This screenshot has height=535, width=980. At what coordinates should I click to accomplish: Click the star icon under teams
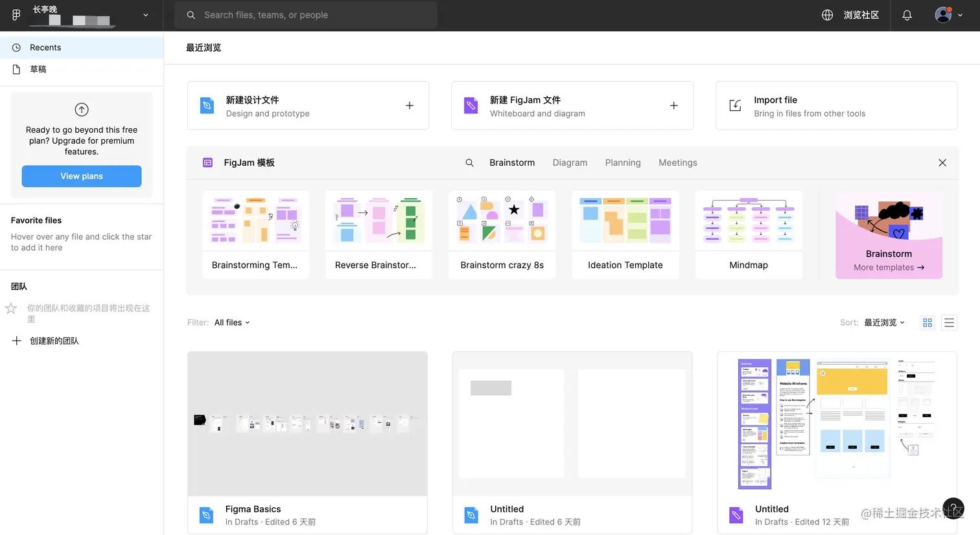click(x=11, y=308)
